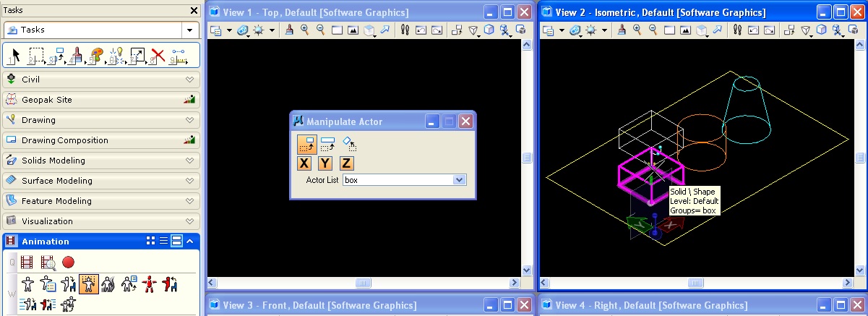
Task: Open the Animation preview film magnifier tool
Action: (x=48, y=262)
